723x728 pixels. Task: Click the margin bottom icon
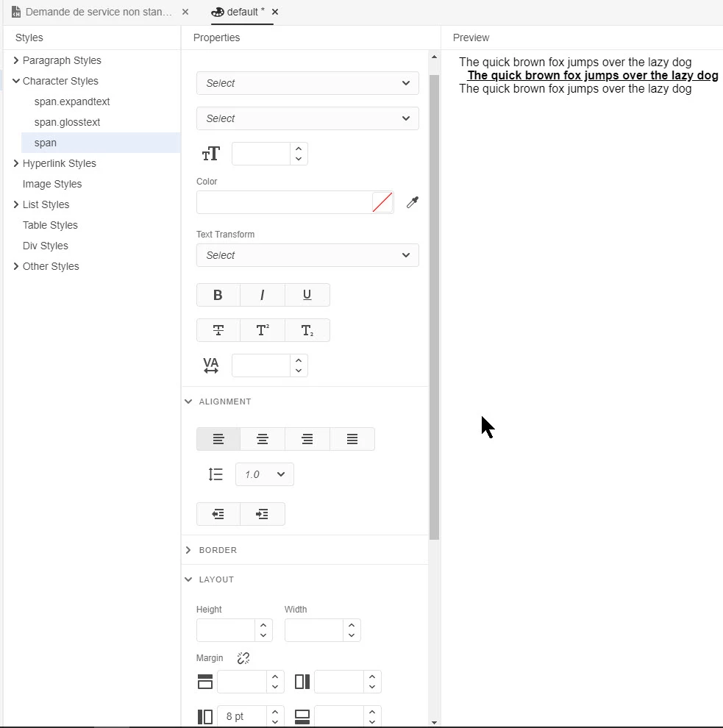[x=302, y=716]
